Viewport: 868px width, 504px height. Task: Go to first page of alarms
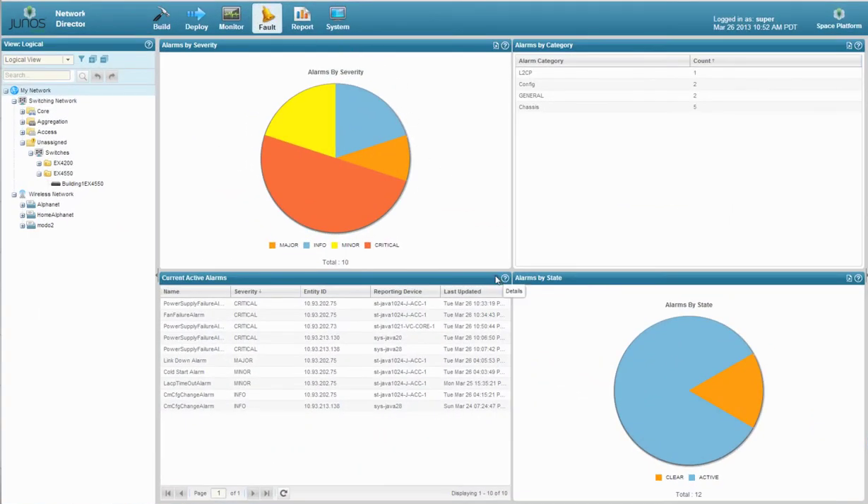pos(168,493)
